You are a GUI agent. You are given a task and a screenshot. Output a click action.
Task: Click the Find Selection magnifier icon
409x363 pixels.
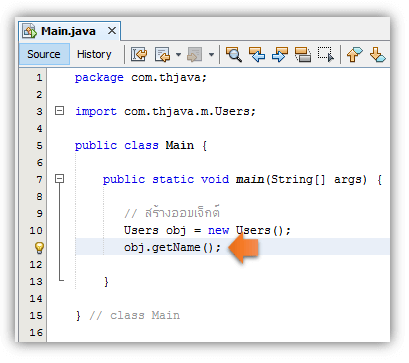234,54
